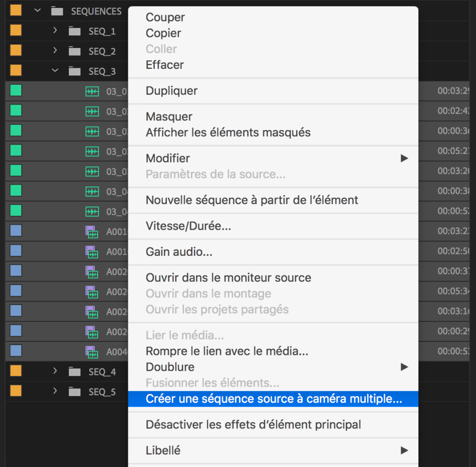Expand the SEQ_1 bin
The width and height of the screenshot is (476, 467).
[x=55, y=31]
